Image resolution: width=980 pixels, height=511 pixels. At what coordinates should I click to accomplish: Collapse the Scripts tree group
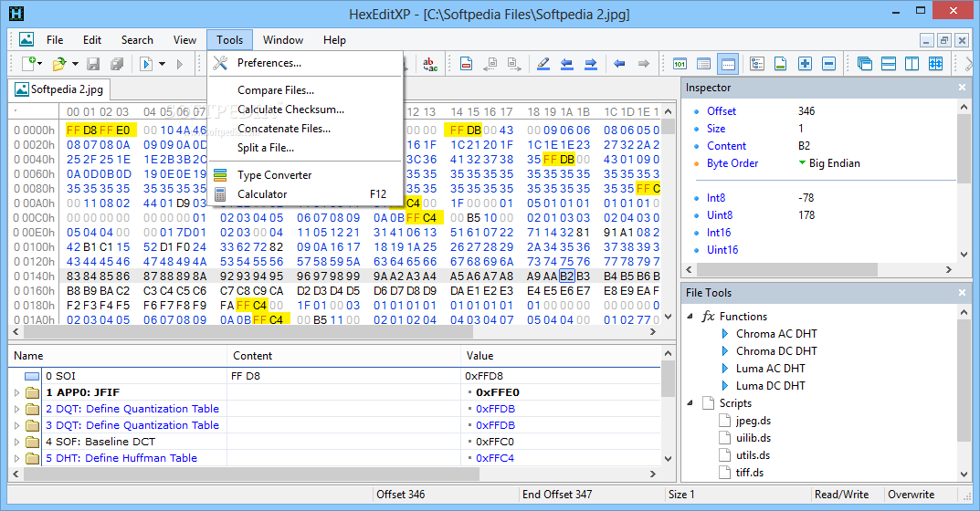(x=690, y=403)
